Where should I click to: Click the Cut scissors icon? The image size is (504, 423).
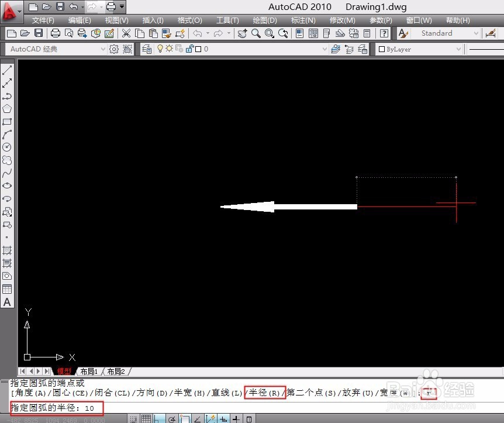126,33
